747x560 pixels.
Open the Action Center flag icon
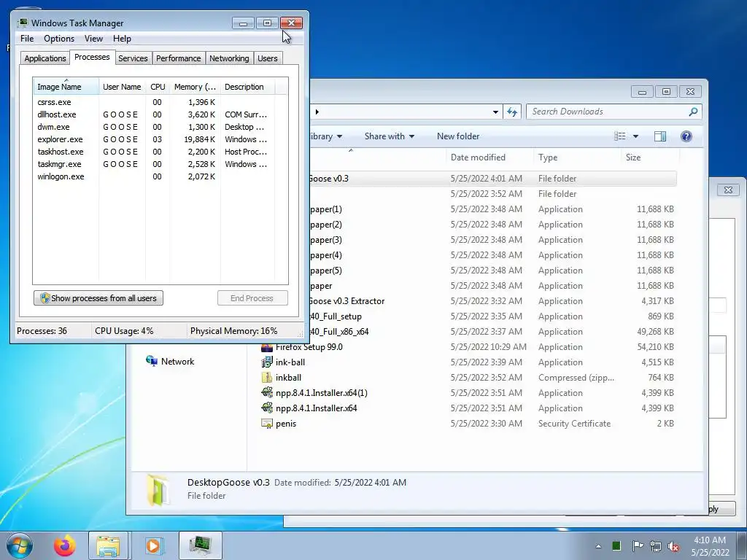637,545
